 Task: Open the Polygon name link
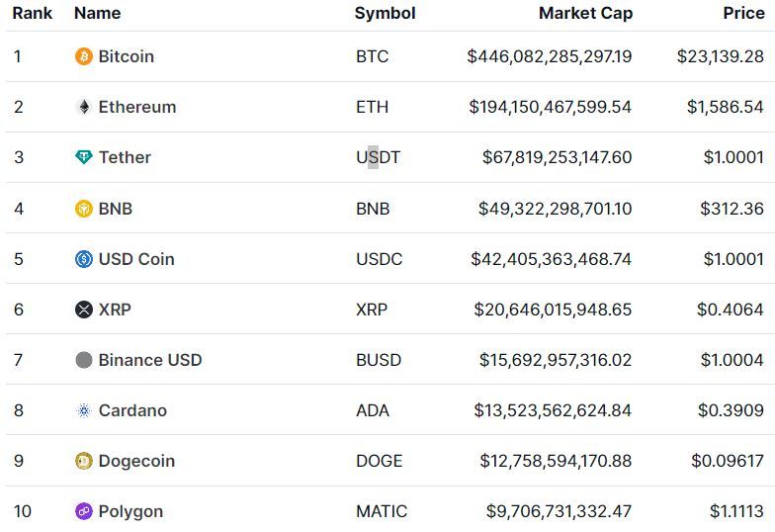point(130,512)
